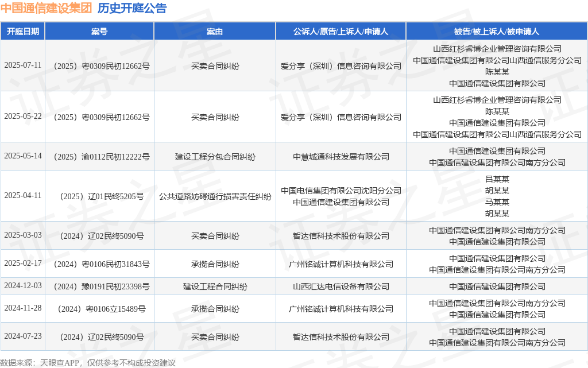Viewport: 588px width, 368px height.
Task: Click the 案由 column header
Action: (215, 32)
